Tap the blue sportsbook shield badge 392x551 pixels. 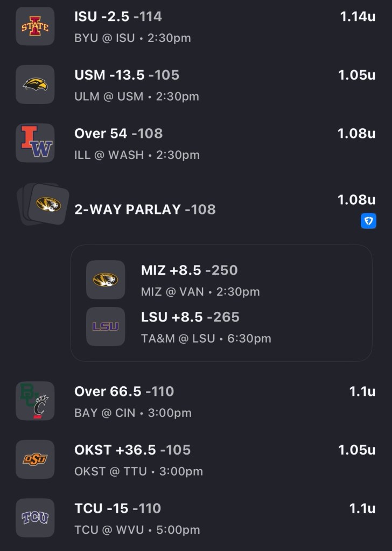tap(368, 221)
